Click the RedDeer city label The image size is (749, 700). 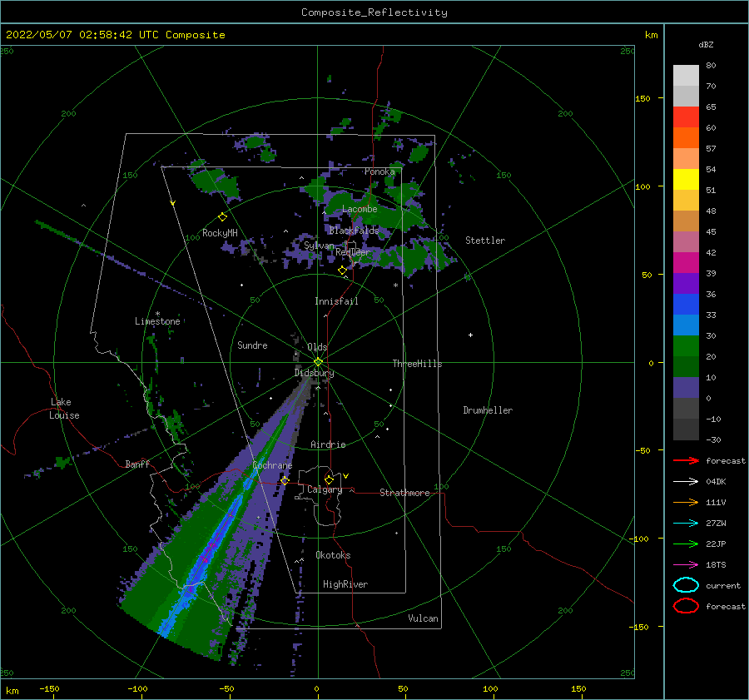353,252
